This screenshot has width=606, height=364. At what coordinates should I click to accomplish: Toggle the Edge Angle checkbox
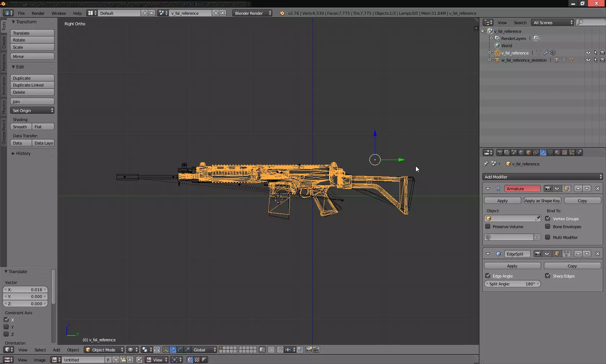[488, 276]
